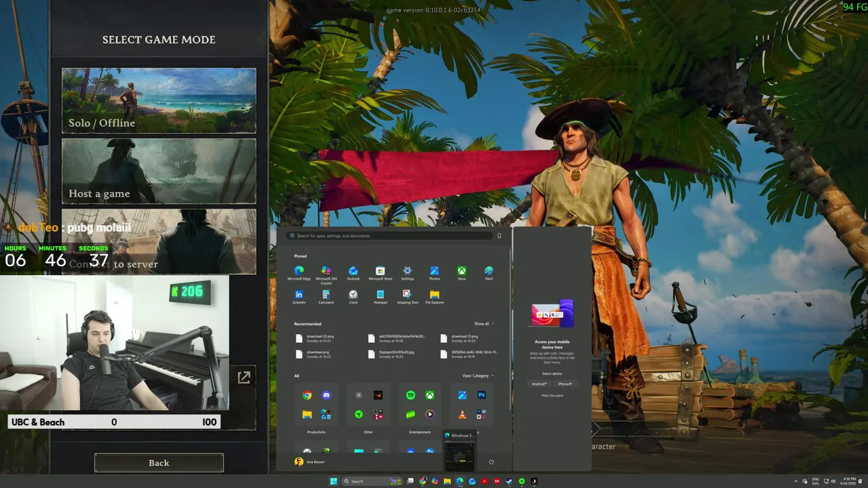The width and height of the screenshot is (868, 488).
Task: Select the Solo / Offline game mode
Action: [x=159, y=100]
